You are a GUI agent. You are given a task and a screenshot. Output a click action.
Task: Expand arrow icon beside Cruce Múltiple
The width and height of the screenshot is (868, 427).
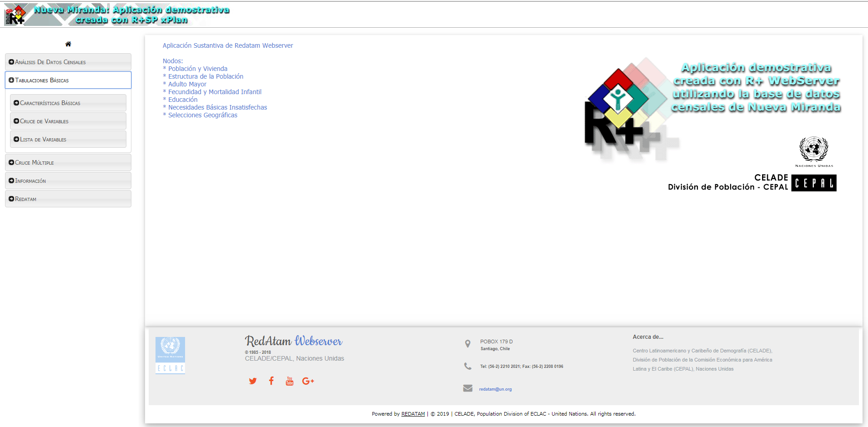click(x=11, y=162)
